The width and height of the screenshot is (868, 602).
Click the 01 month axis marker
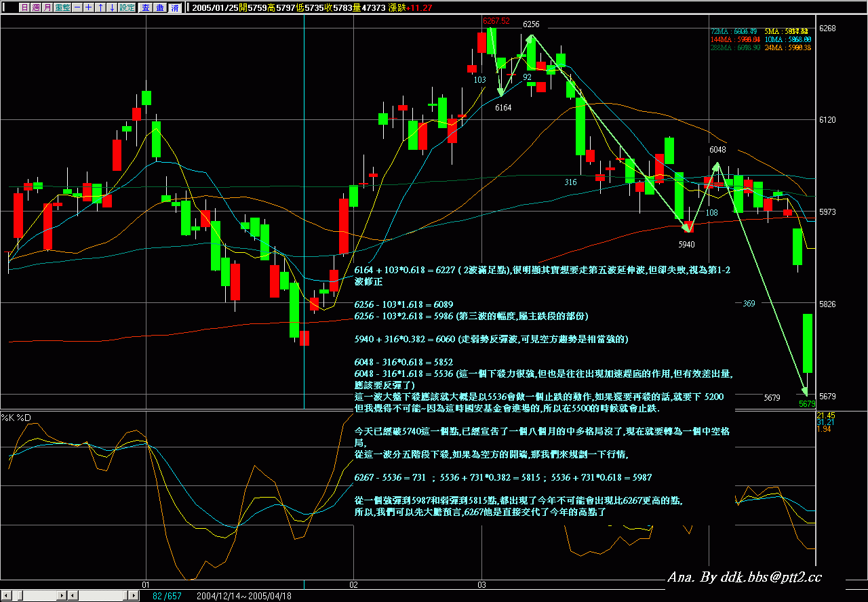[x=145, y=584]
